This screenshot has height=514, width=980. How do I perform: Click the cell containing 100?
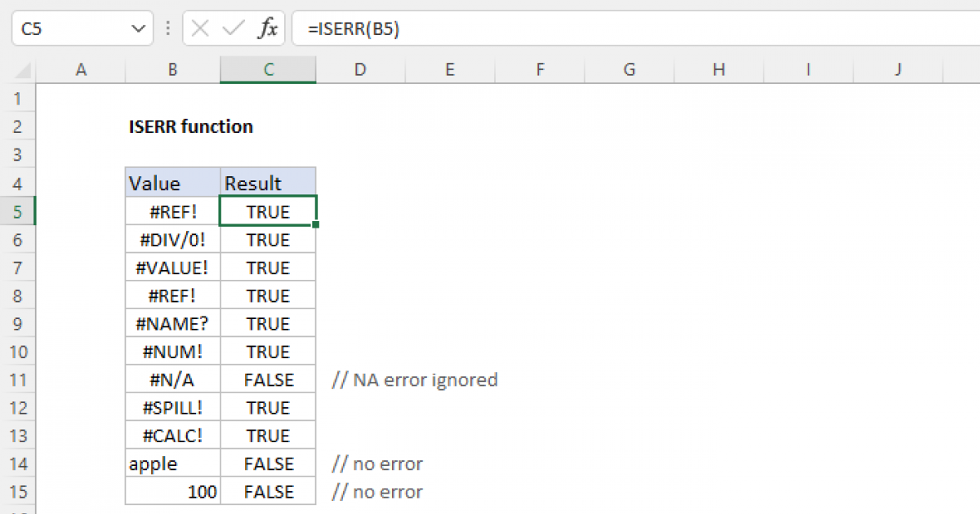pos(172,491)
